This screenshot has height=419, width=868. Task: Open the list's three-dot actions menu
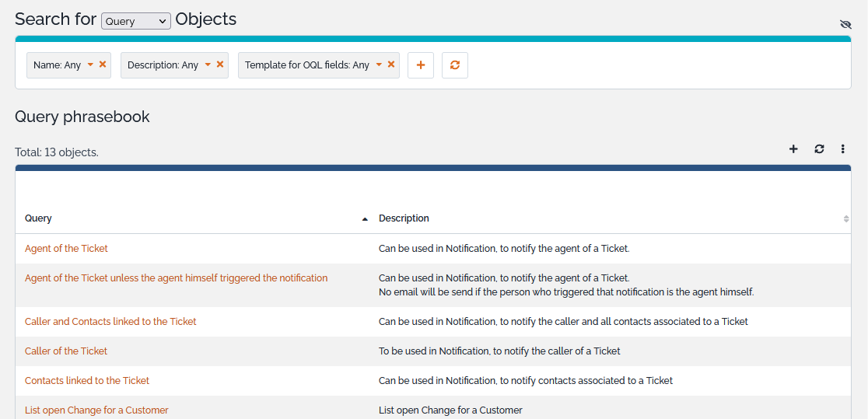[843, 149]
